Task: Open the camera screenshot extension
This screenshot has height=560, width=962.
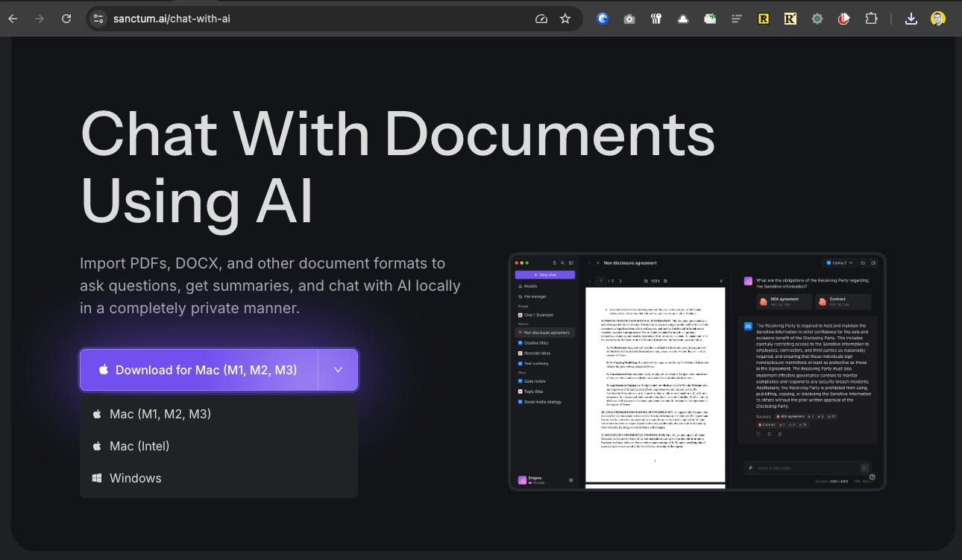Action: 629,19
